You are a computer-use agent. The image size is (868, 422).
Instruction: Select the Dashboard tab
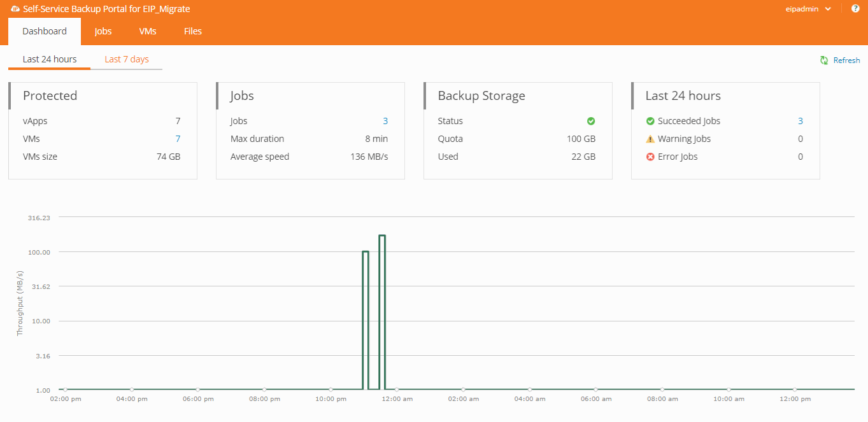tap(45, 31)
